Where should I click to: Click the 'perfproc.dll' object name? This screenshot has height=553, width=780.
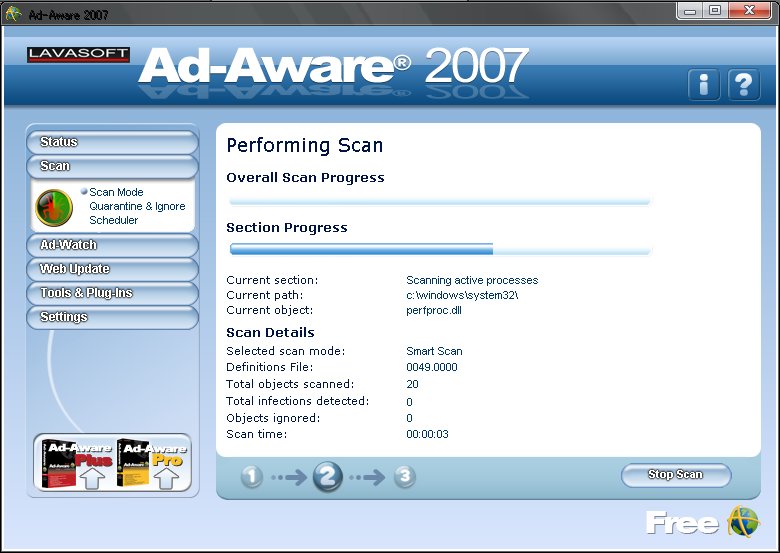point(434,310)
